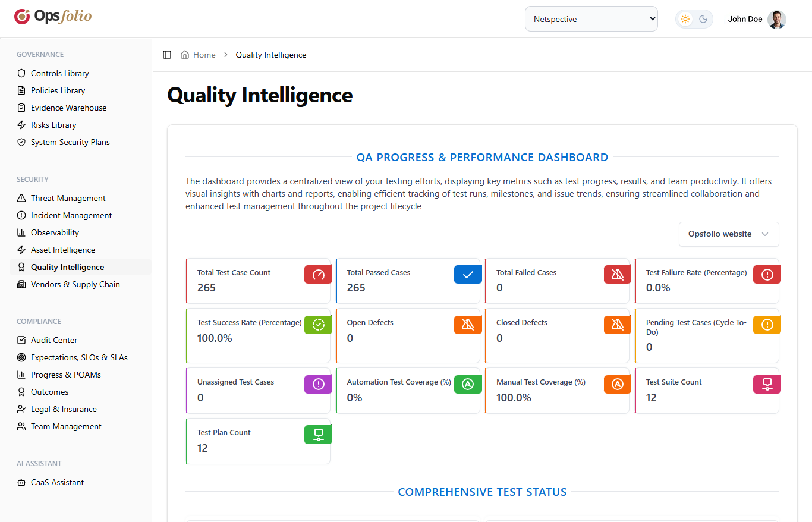Click the alert circle icon beside Incident Management
The image size is (812, 522).
tap(21, 215)
